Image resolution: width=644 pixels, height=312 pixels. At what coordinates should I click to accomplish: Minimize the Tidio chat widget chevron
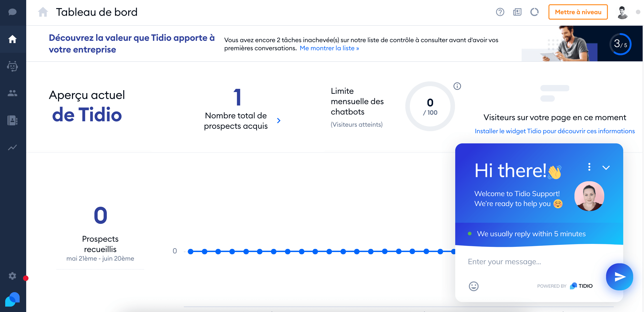(x=606, y=167)
